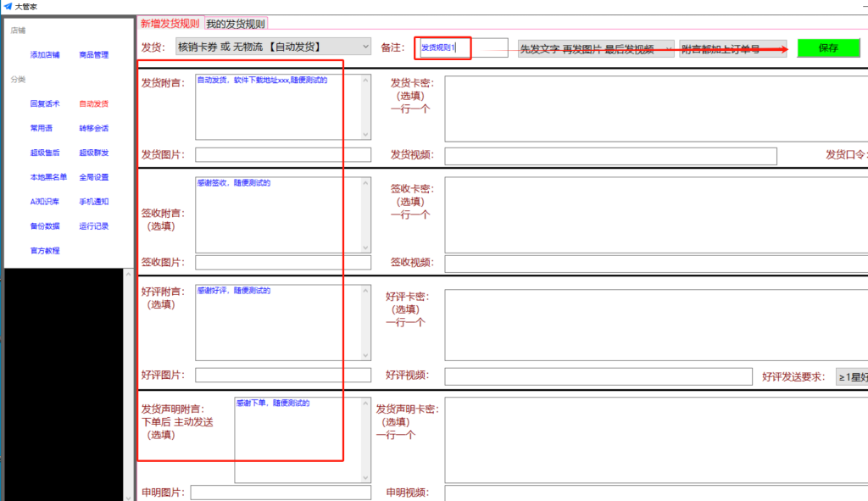Click the 备注 input field
The width and height of the screenshot is (868, 501).
(x=464, y=47)
